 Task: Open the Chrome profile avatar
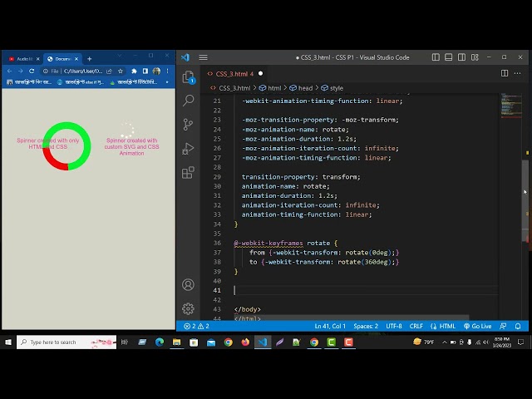pyautogui.click(x=156, y=71)
